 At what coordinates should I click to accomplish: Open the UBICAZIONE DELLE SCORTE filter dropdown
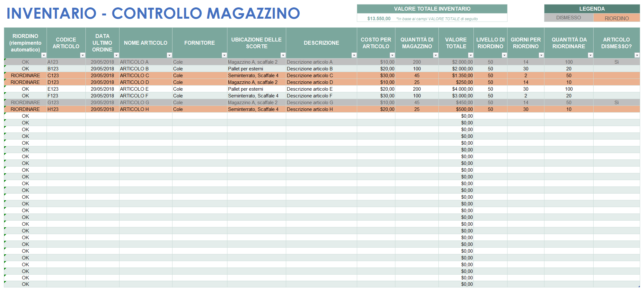click(x=283, y=55)
